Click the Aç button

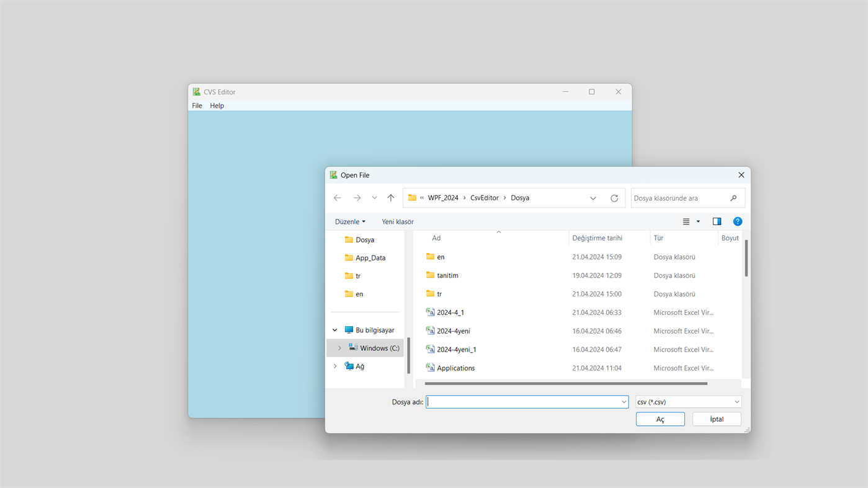(660, 419)
